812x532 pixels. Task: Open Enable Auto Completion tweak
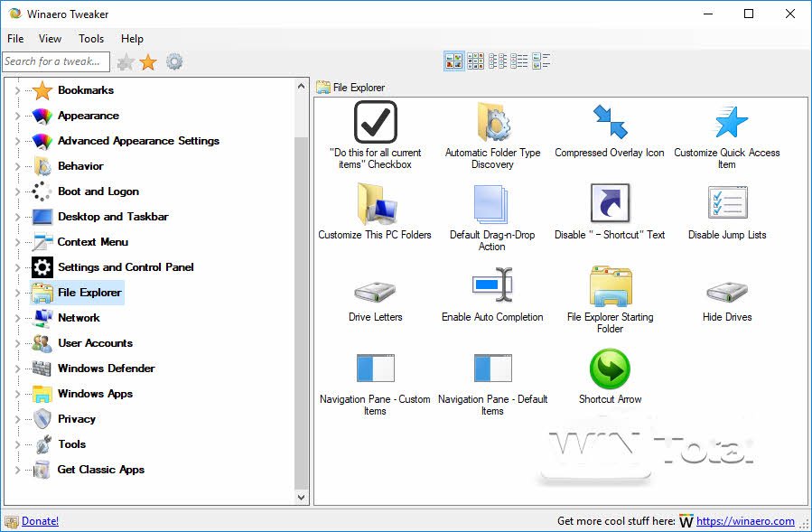pyautogui.click(x=492, y=294)
